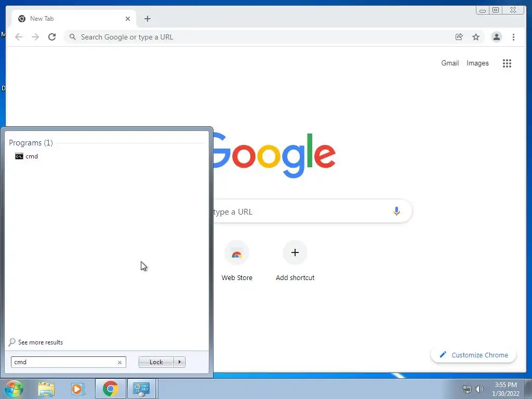Open the Web Store shortcut

click(x=237, y=261)
